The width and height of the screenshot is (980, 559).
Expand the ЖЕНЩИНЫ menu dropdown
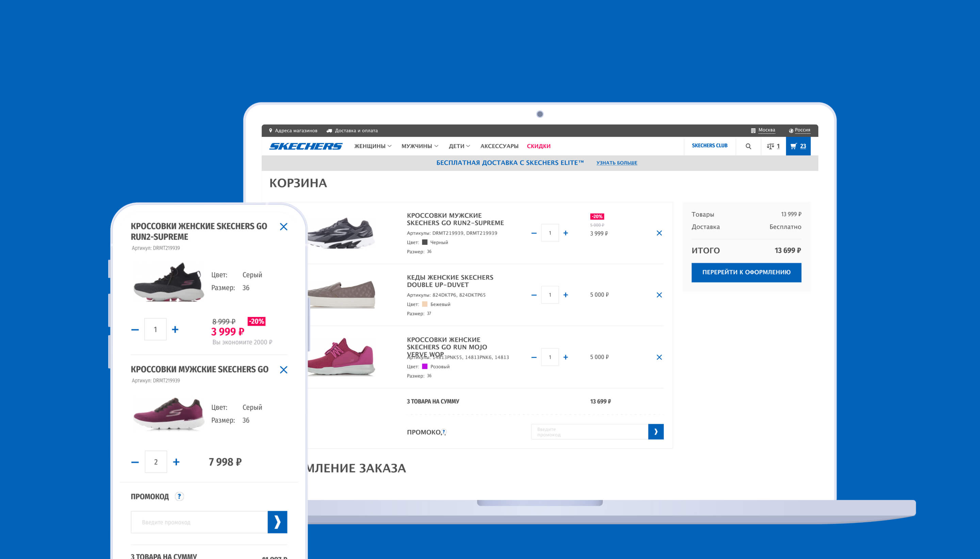click(x=373, y=146)
